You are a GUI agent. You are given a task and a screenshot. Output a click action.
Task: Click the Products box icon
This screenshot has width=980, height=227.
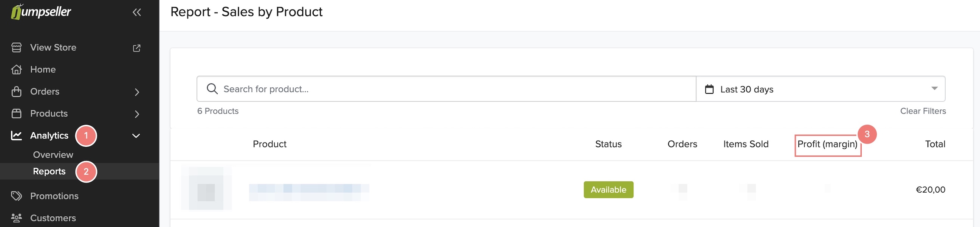pyautogui.click(x=16, y=113)
